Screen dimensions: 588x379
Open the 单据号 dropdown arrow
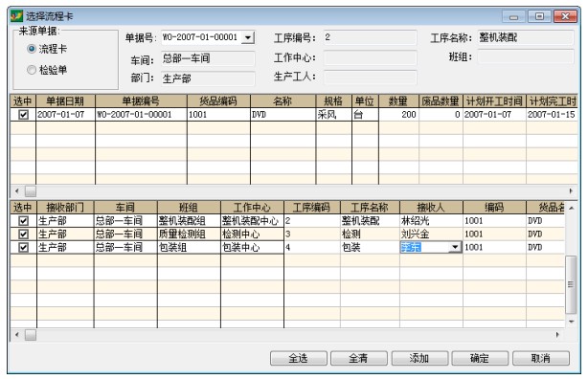[x=247, y=37]
